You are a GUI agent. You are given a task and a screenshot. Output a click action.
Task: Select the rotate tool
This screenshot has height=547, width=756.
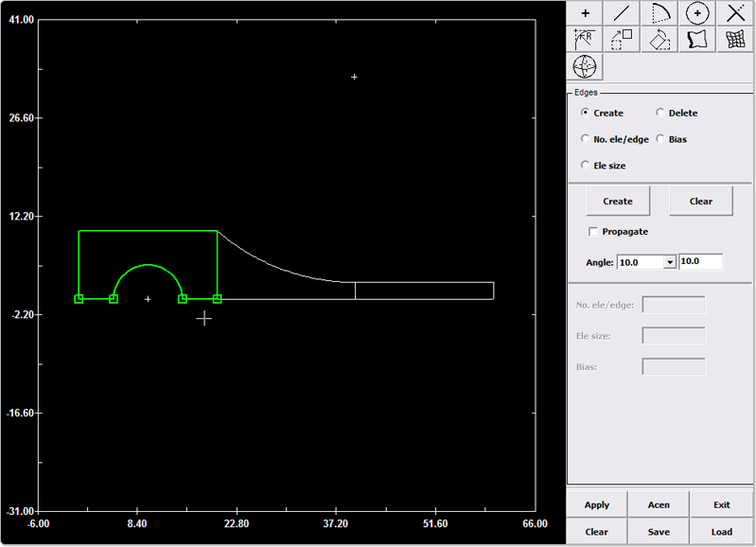click(x=659, y=40)
